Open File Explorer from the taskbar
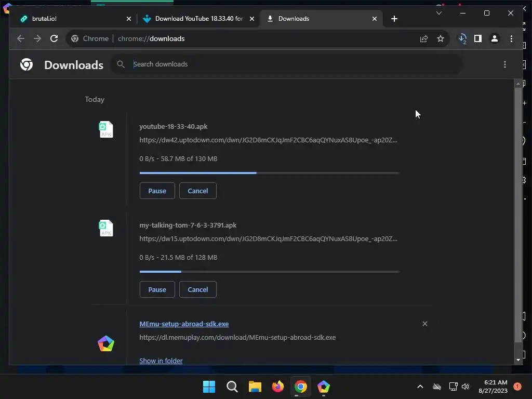 click(x=255, y=387)
